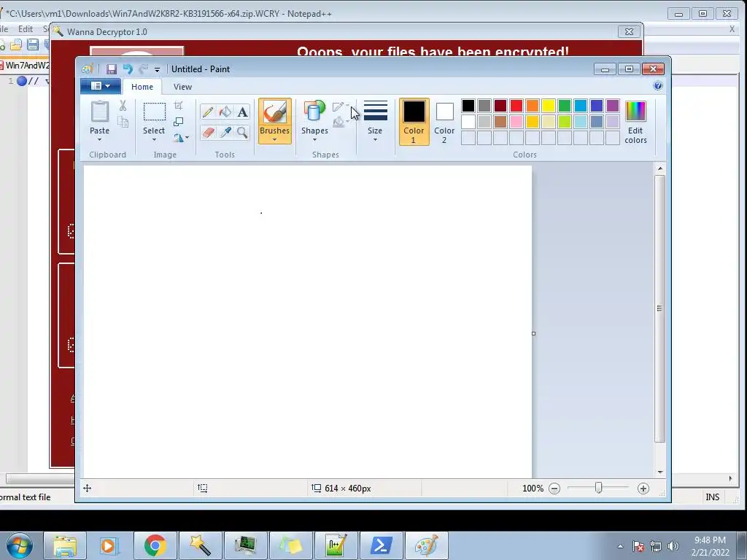Open Windows PowerShell from the taskbar

click(x=382, y=545)
